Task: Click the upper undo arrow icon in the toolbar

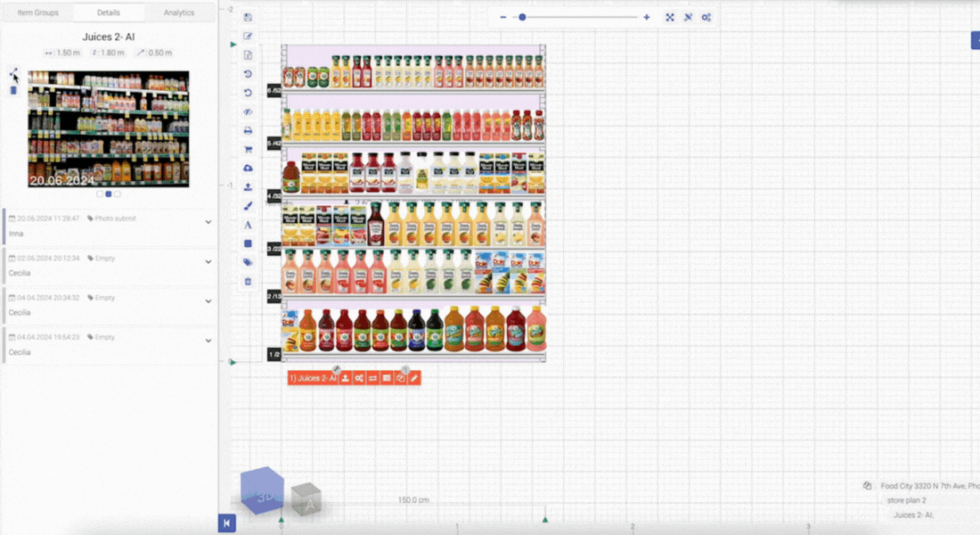Action: coord(249,74)
